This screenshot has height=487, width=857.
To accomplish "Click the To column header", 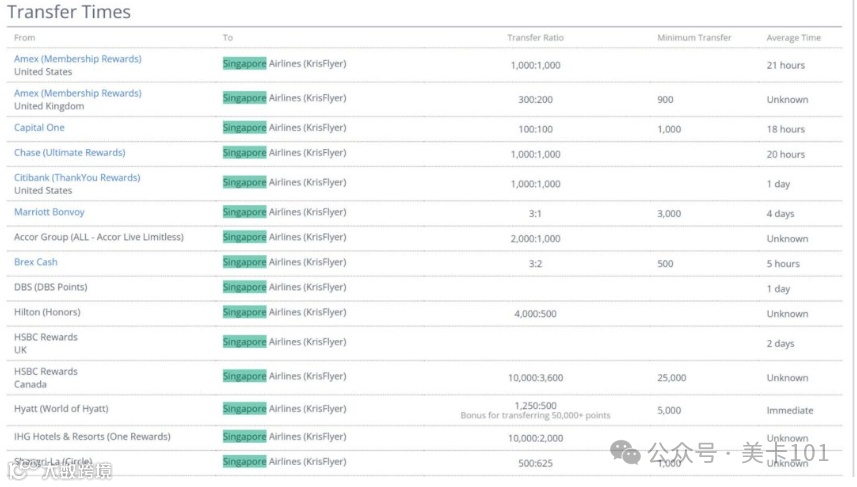I will [x=228, y=38].
